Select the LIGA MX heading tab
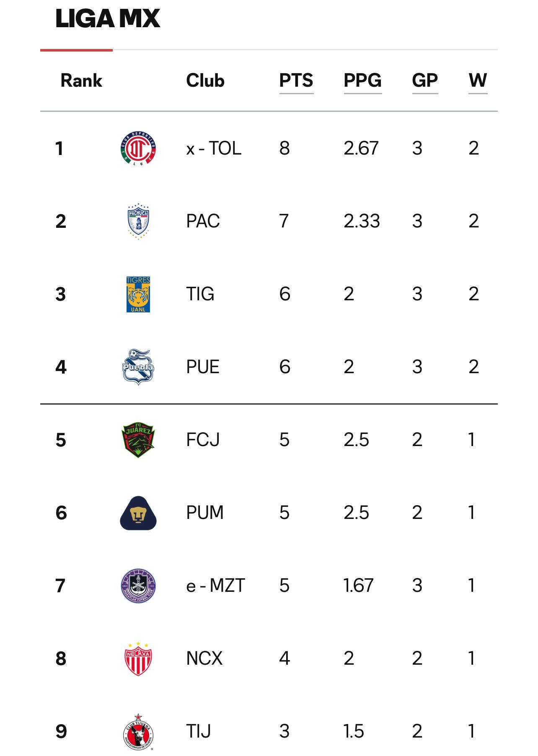 [x=108, y=19]
